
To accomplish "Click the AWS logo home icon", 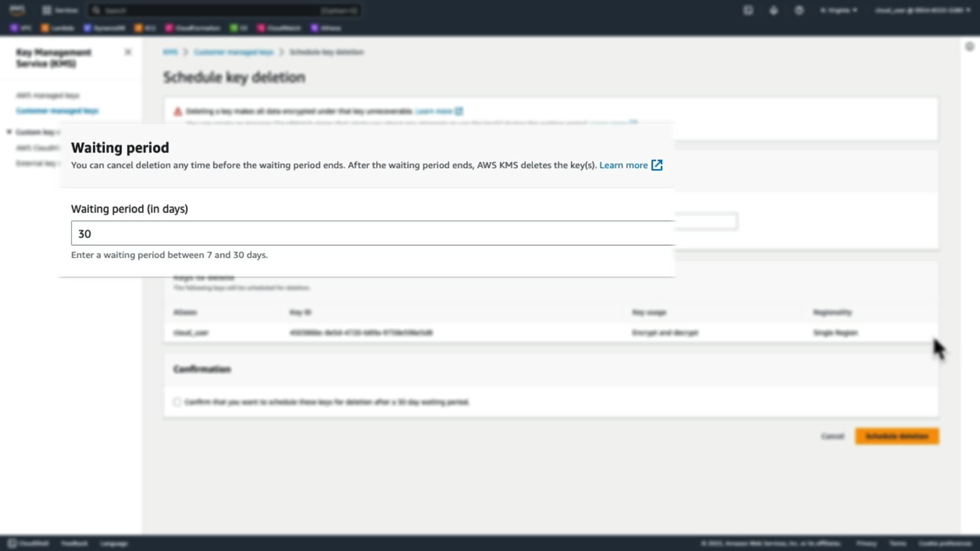I will tap(17, 10).
